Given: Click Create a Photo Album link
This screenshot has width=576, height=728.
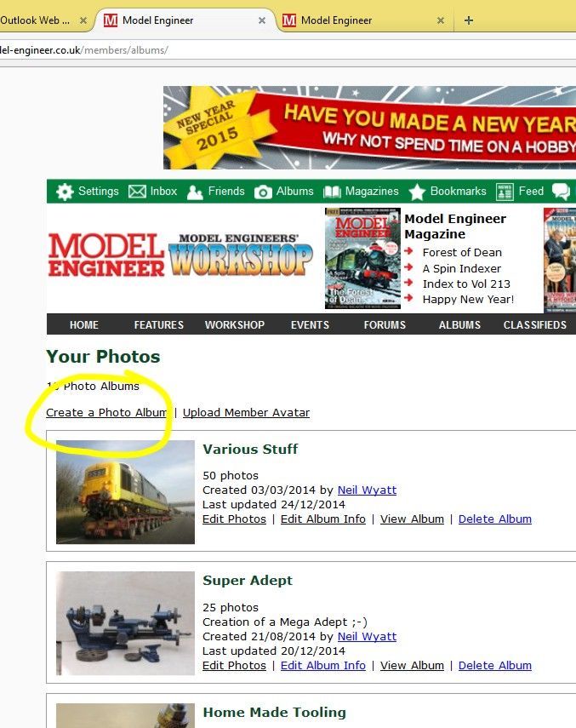Looking at the screenshot, I should 106,412.
